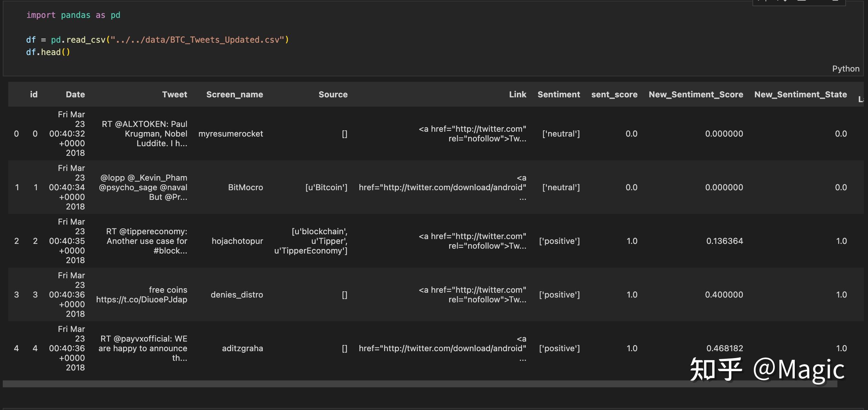Click the 'Date' column header
Image resolution: width=868 pixels, height=410 pixels.
point(75,95)
